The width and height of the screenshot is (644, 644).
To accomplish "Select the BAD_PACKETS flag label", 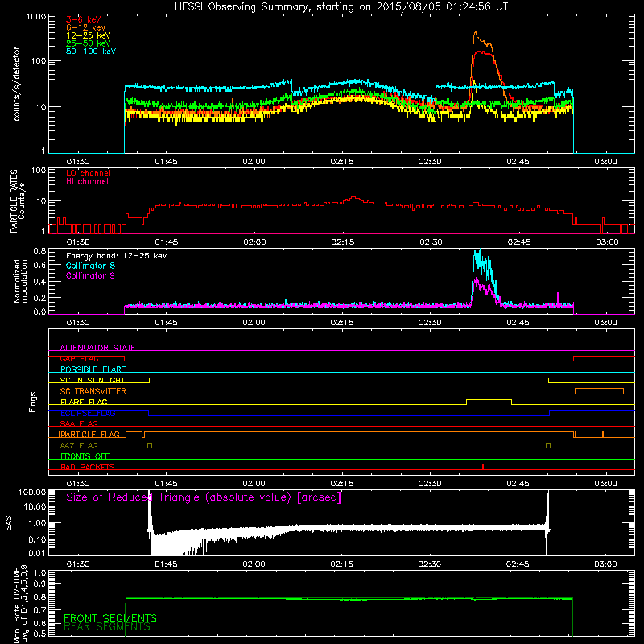I will point(88,467).
